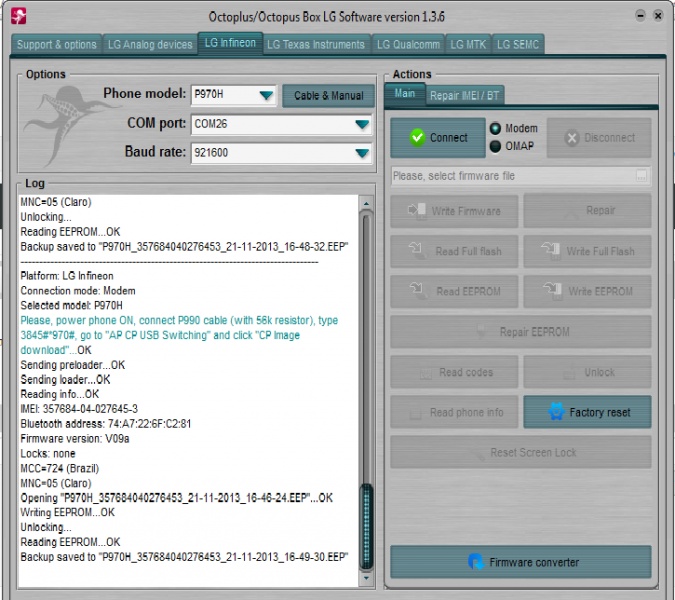Switch to Support & options tab
The height and width of the screenshot is (600, 675).
click(56, 44)
